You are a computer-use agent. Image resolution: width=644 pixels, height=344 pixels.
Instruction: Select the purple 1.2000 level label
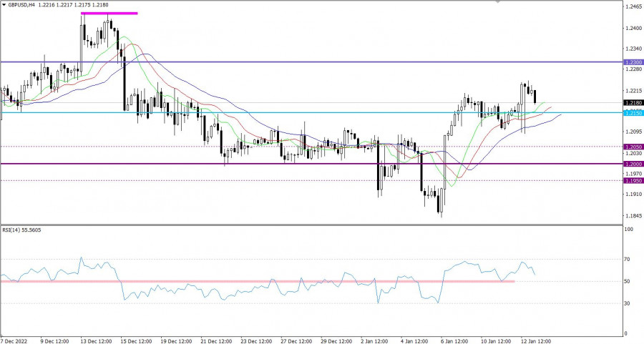(x=632, y=164)
